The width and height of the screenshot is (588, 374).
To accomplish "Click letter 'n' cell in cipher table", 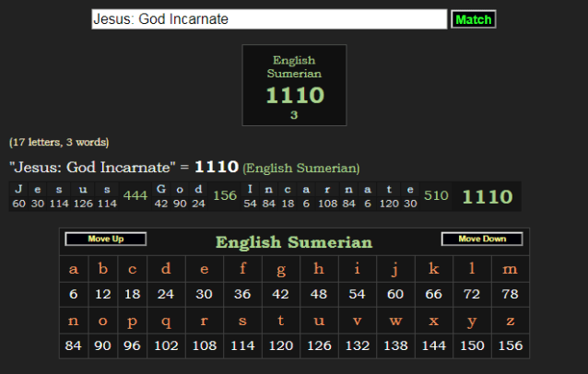I will pyautogui.click(x=74, y=321).
